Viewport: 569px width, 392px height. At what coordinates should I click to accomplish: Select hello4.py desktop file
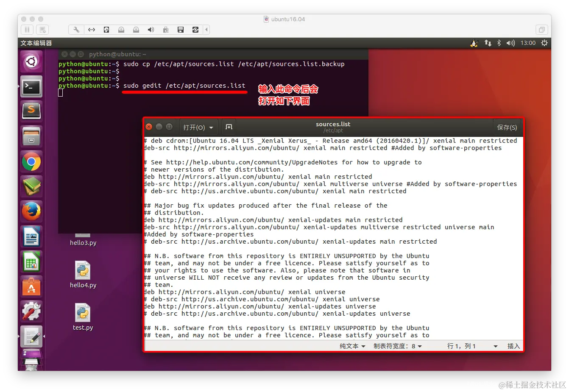(83, 275)
